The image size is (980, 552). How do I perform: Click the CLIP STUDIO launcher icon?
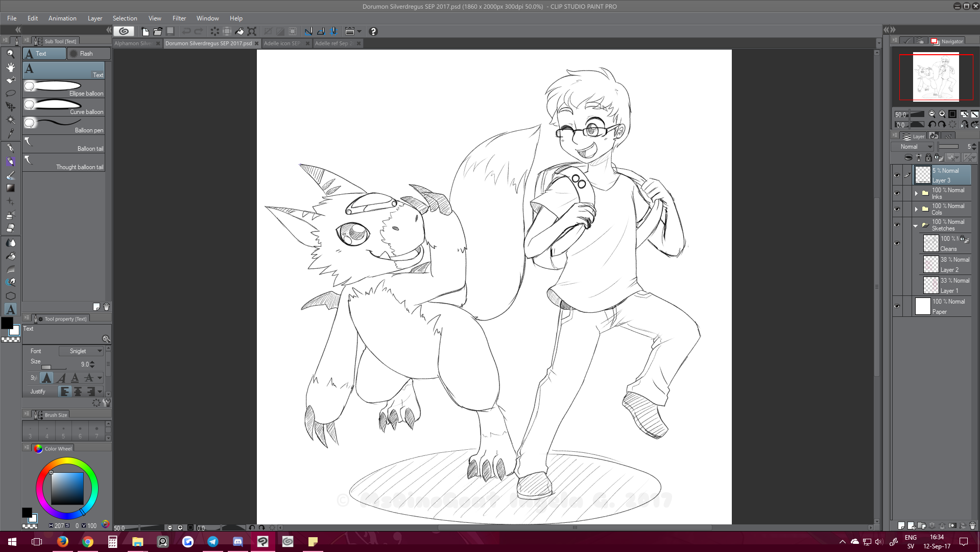[x=124, y=31]
